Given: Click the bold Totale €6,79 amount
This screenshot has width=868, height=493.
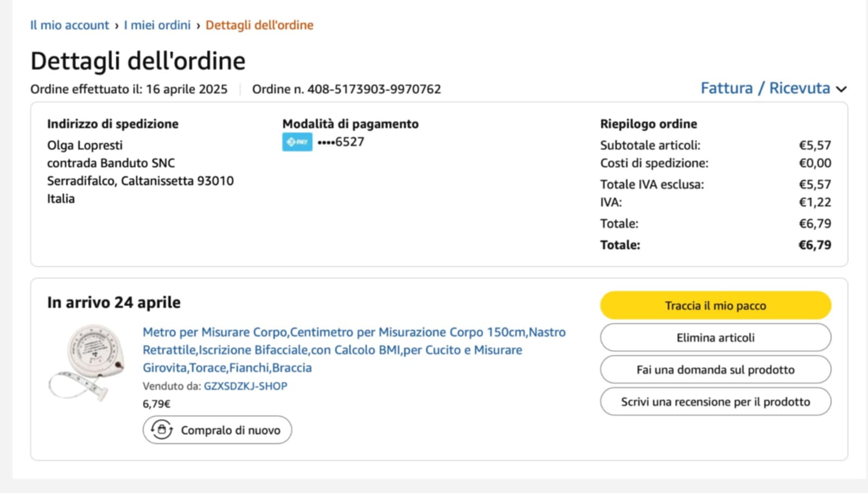Looking at the screenshot, I should point(814,245).
